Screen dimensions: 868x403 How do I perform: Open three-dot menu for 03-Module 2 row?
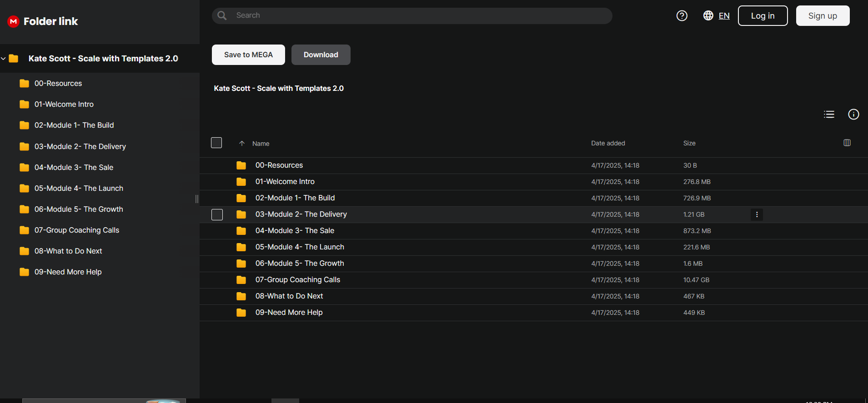click(757, 214)
